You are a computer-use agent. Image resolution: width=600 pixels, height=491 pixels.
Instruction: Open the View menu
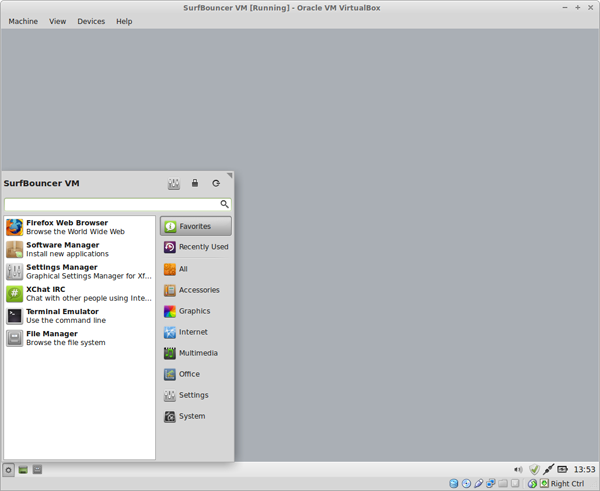57,21
